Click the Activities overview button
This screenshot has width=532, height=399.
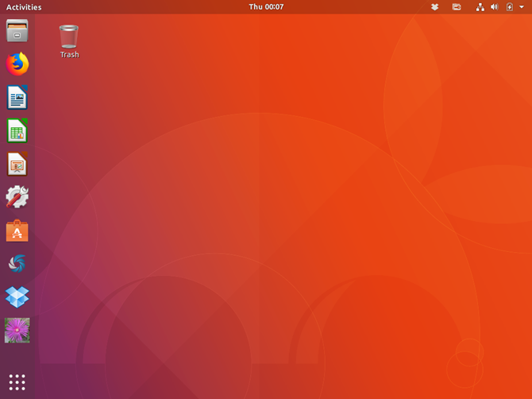pyautogui.click(x=24, y=7)
